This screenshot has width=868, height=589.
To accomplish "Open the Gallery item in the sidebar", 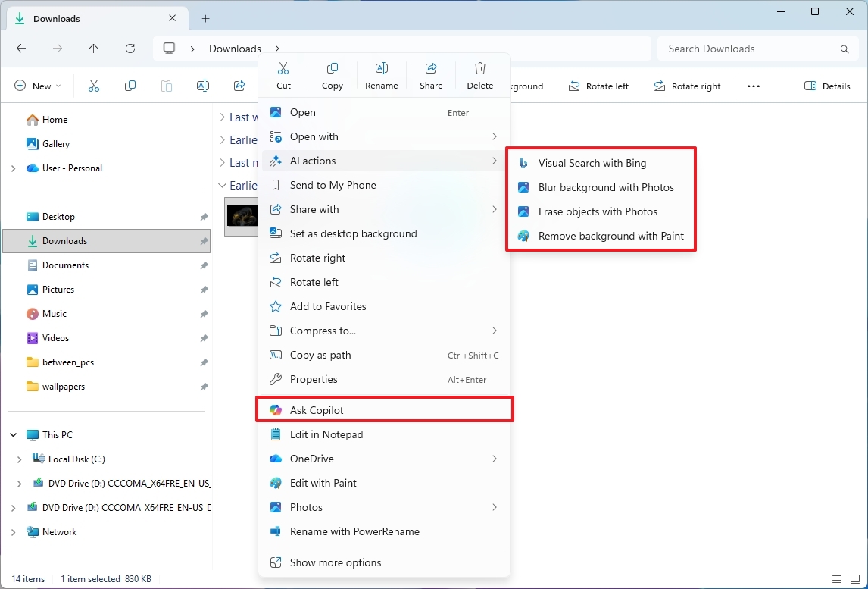I will pos(57,143).
